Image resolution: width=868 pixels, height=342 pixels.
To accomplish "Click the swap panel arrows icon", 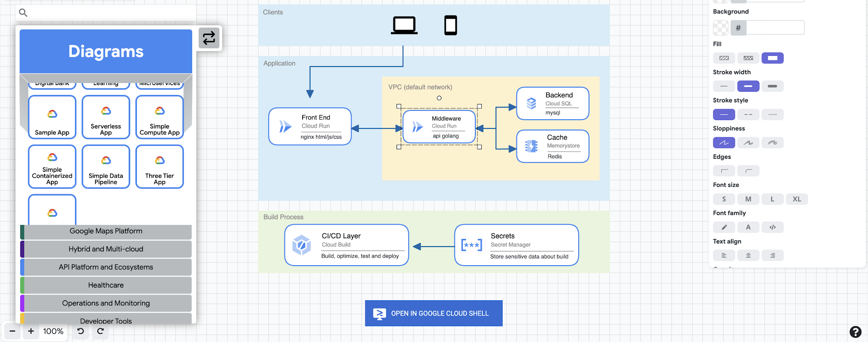I will pyautogui.click(x=209, y=38).
